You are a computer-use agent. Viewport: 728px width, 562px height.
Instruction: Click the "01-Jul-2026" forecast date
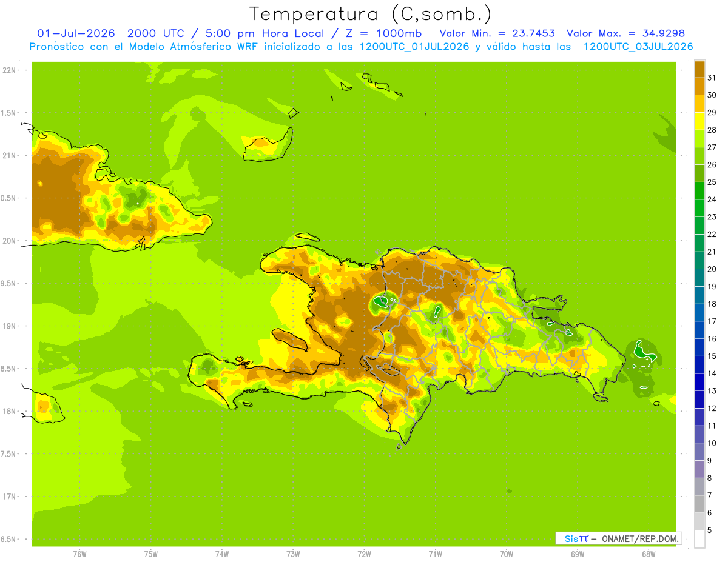pyautogui.click(x=76, y=33)
